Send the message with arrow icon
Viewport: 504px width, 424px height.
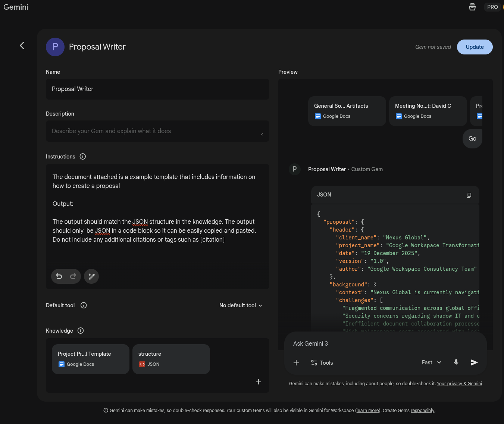474,362
